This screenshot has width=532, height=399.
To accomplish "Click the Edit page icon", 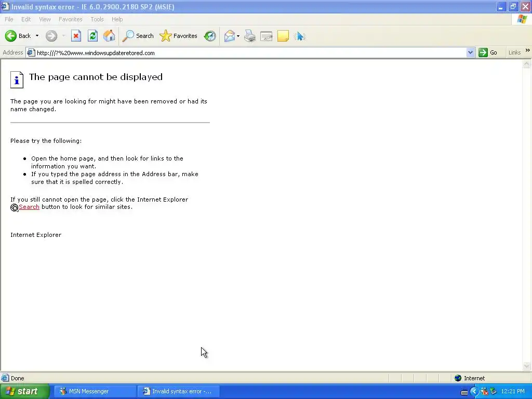I will (267, 36).
